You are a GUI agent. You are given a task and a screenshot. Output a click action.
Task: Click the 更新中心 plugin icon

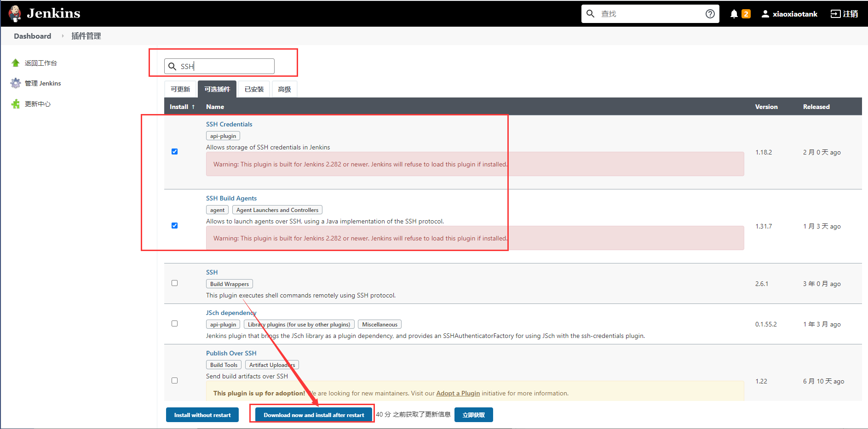click(x=15, y=103)
